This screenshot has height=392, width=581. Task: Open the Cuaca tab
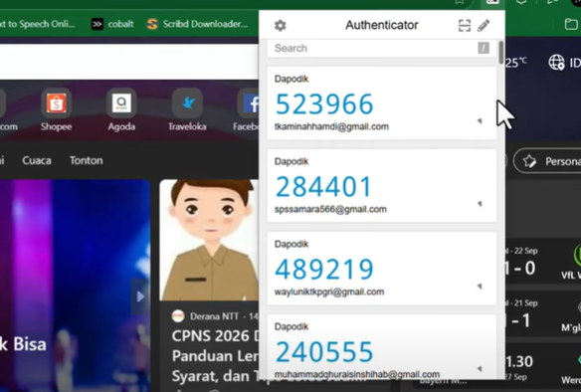pos(37,160)
